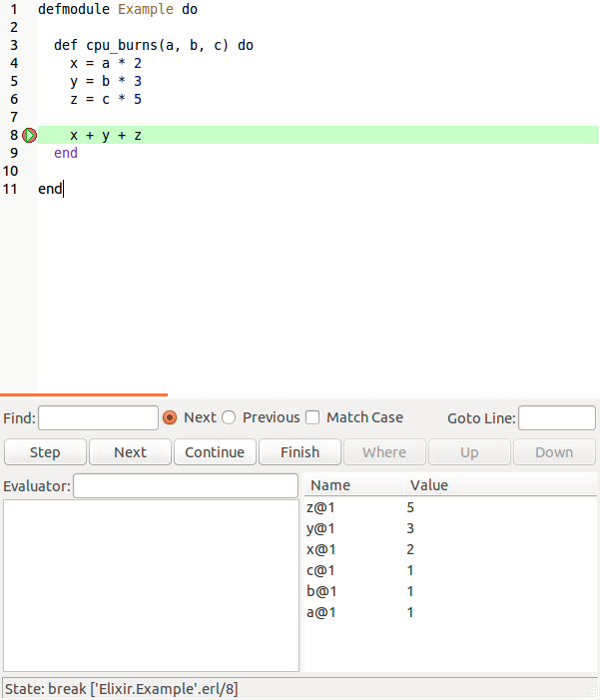Click the Where button

click(384, 452)
